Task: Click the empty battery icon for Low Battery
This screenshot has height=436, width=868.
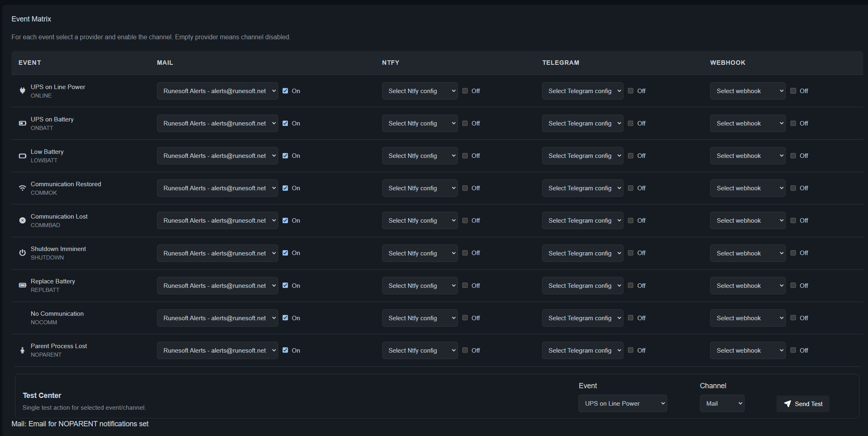Action: point(23,156)
